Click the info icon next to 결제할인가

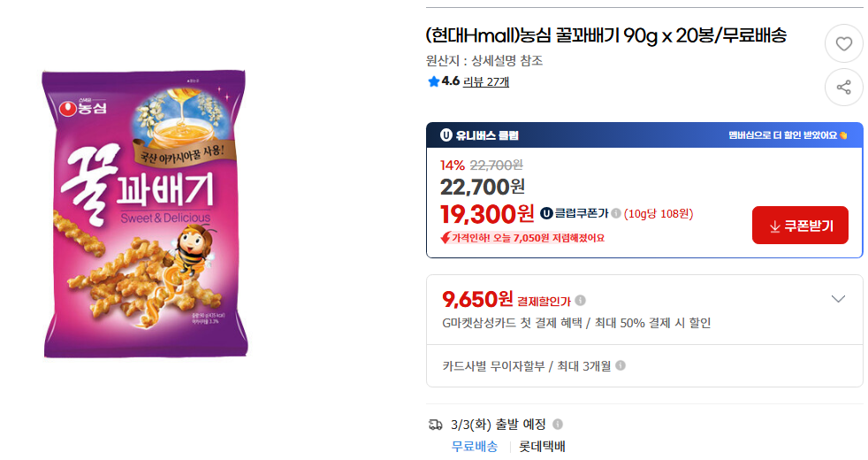581,301
